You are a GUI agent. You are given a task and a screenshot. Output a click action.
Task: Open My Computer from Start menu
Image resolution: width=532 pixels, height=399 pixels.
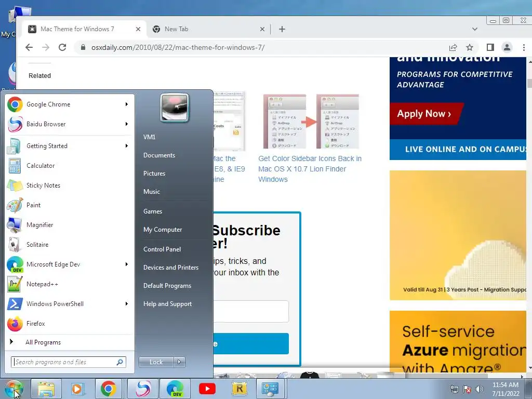[x=163, y=230]
